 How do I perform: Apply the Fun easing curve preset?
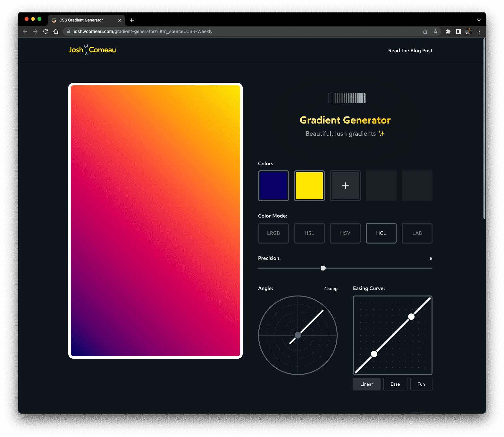coord(421,384)
